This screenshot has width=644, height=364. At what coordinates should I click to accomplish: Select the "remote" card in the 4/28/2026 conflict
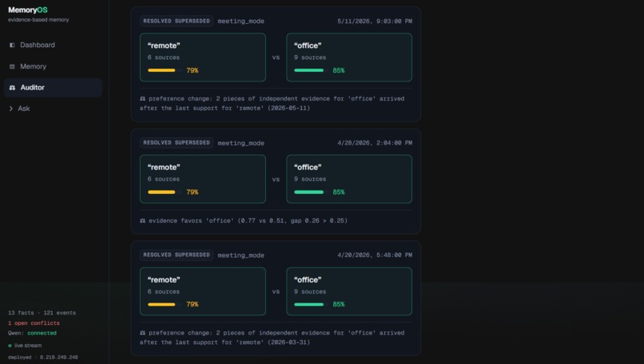[x=202, y=179]
